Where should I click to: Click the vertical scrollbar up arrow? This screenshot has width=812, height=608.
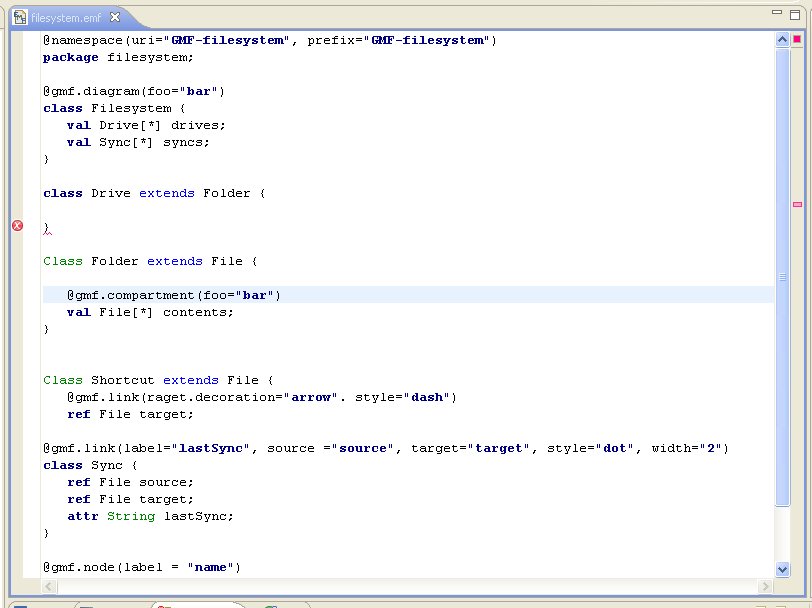(x=782, y=39)
